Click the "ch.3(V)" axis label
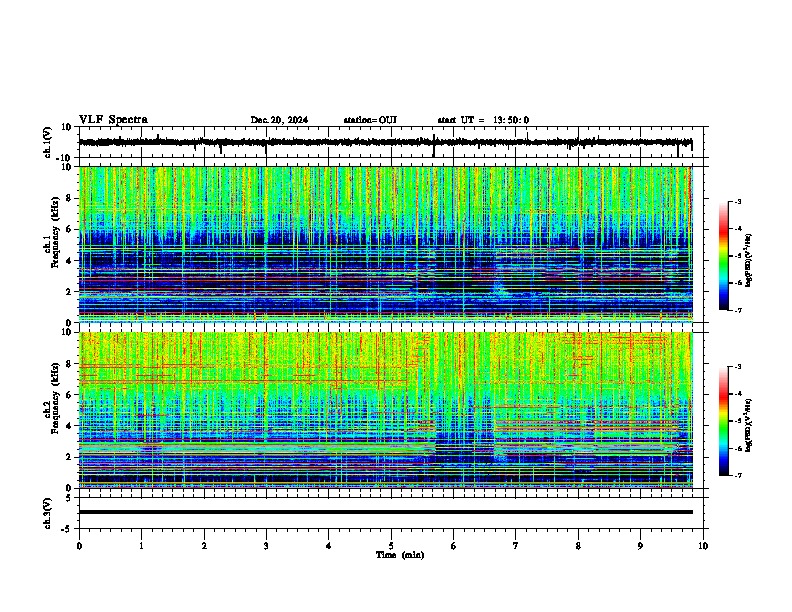 pos(48,513)
